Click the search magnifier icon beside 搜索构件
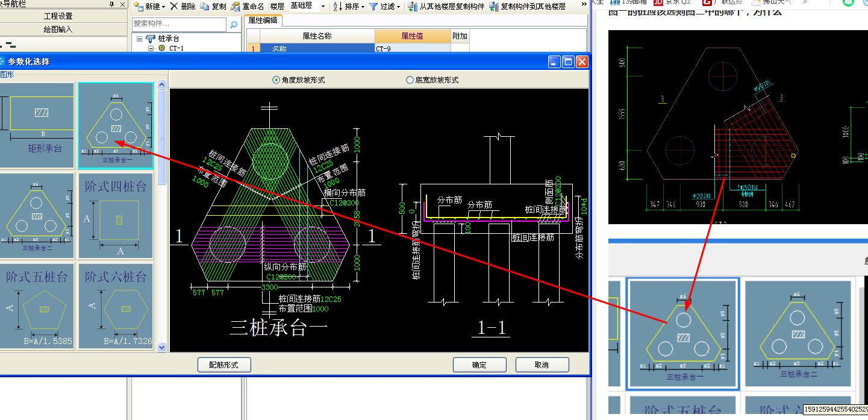 tap(234, 24)
